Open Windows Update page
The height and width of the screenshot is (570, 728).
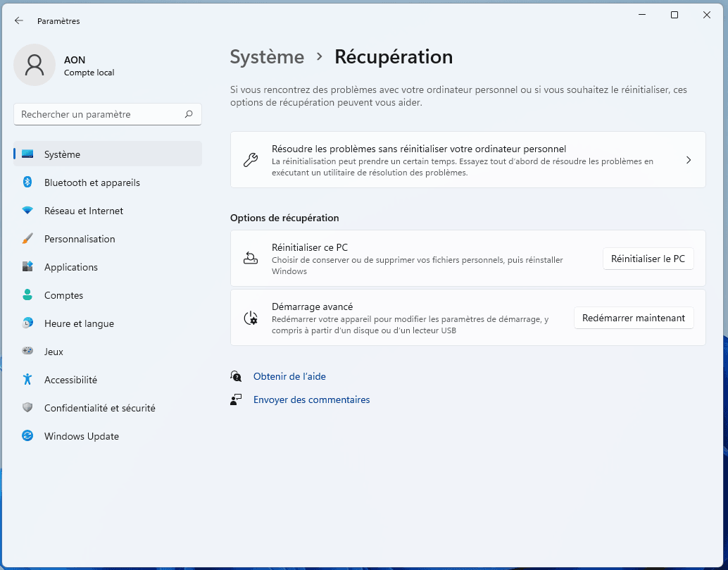[x=108, y=435]
